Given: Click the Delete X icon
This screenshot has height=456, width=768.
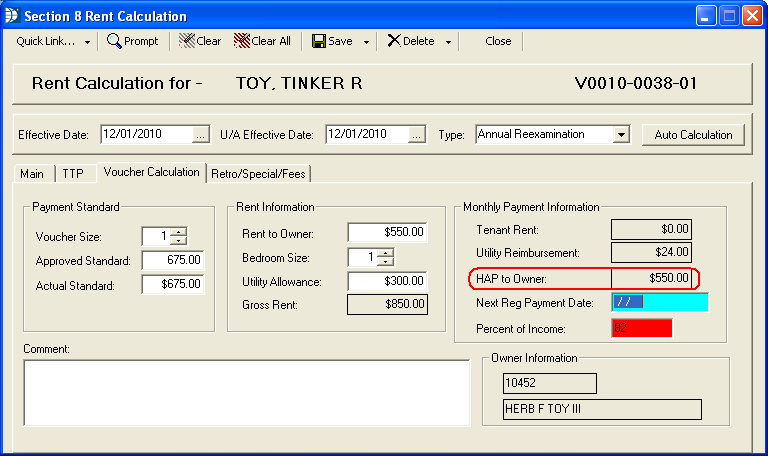Looking at the screenshot, I should pos(394,41).
